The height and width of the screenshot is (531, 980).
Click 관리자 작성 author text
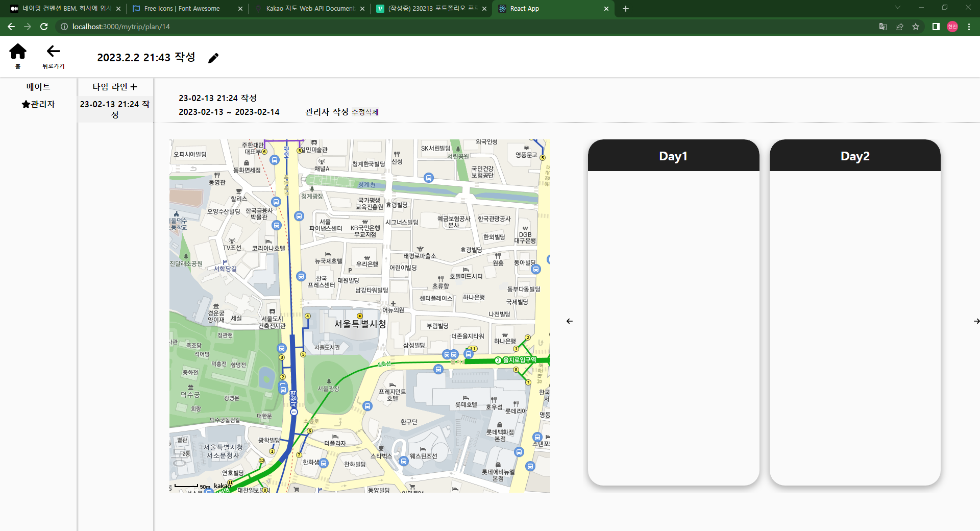click(x=327, y=112)
